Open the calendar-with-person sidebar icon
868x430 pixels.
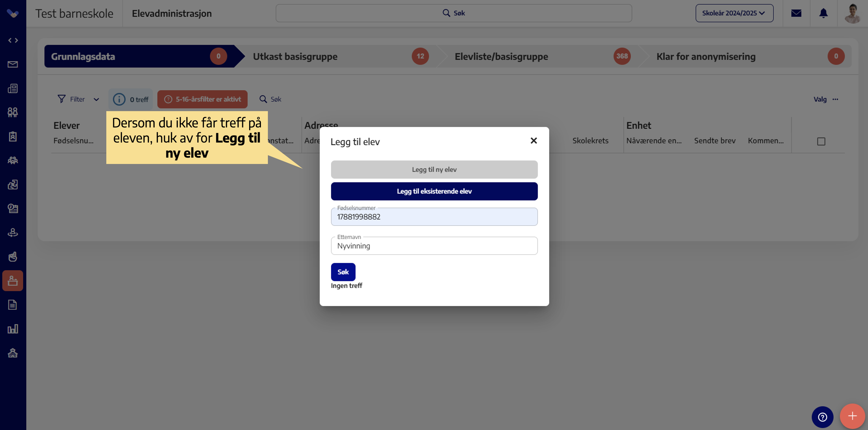[x=13, y=209]
